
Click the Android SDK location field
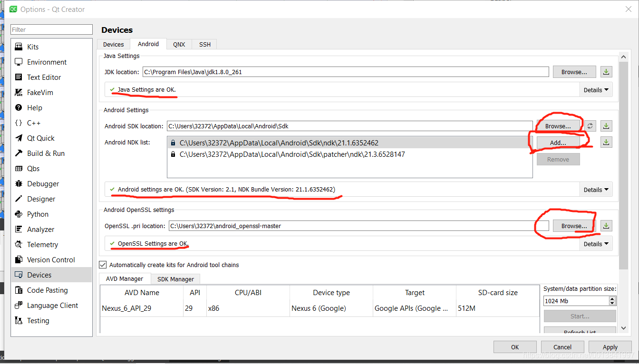click(x=349, y=126)
